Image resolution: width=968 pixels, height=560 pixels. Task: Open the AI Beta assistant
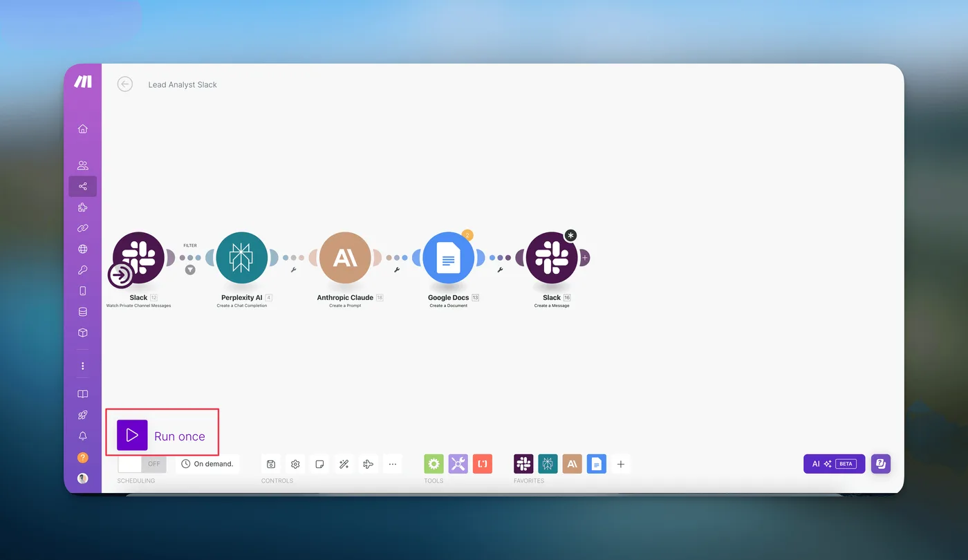coord(835,464)
